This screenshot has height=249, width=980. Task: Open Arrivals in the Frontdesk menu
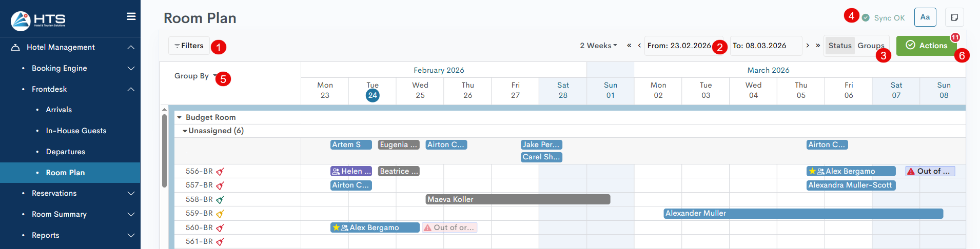pyautogui.click(x=59, y=110)
